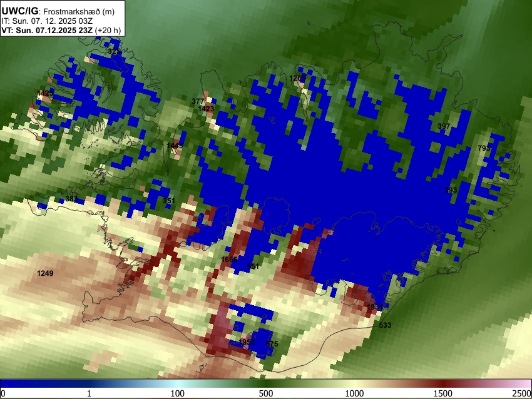
Task: Click the 1500 tick on the color scale
Action: tap(443, 393)
